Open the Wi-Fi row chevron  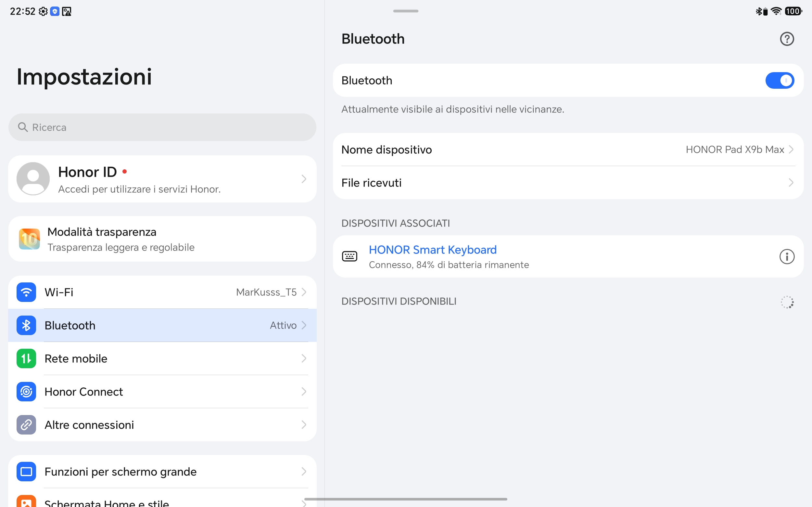click(x=304, y=292)
